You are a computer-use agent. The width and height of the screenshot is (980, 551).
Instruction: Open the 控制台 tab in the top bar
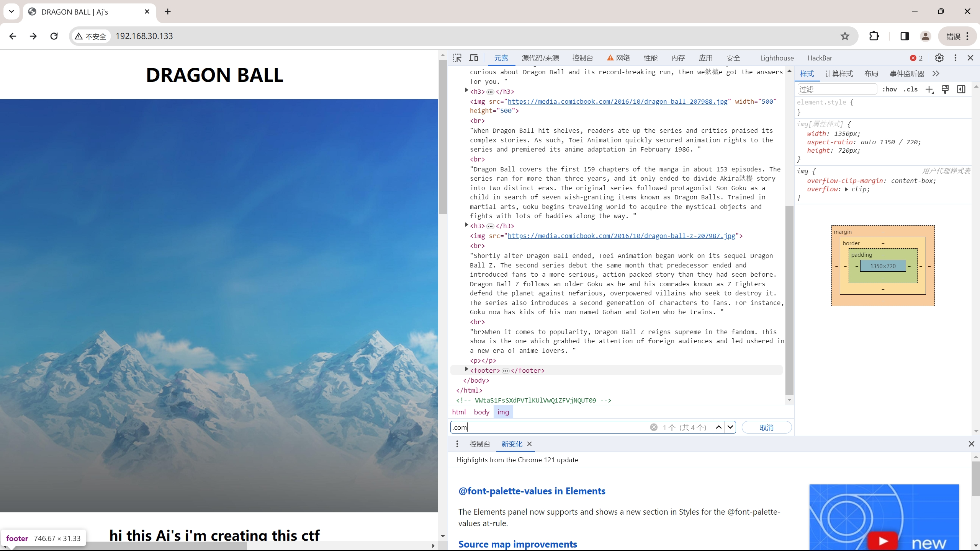click(x=582, y=58)
